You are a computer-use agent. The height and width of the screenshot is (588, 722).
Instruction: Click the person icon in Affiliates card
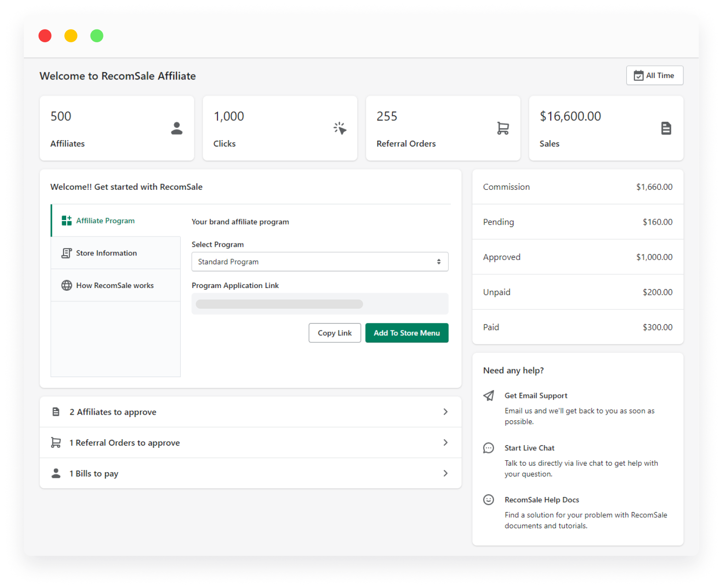click(x=176, y=128)
